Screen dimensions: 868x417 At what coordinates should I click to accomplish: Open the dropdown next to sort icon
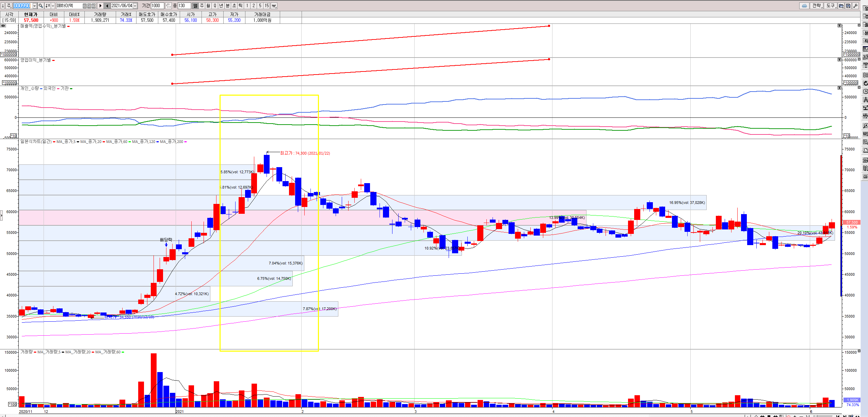(x=53, y=6)
